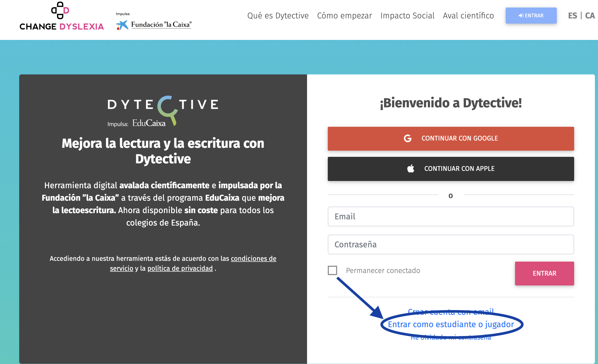Continue with Google sign-in

pyautogui.click(x=451, y=139)
